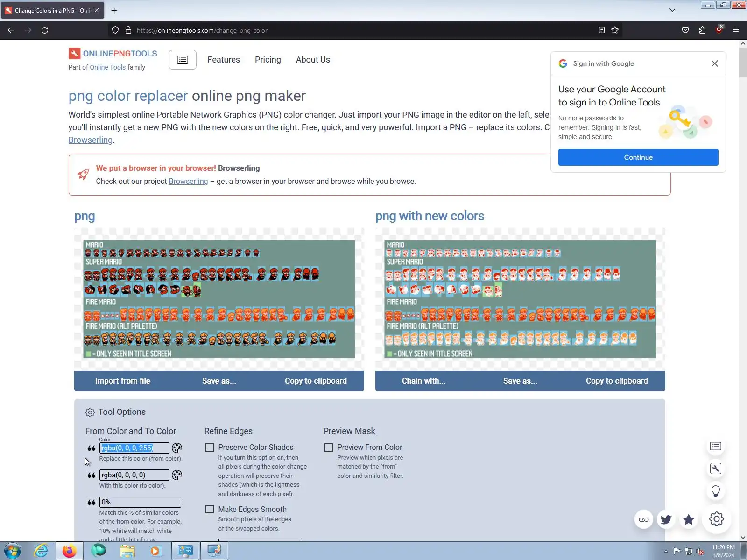Image resolution: width=747 pixels, height=560 pixels.
Task: Select the Change Colors in a PNG tab
Action: pyautogui.click(x=52, y=10)
